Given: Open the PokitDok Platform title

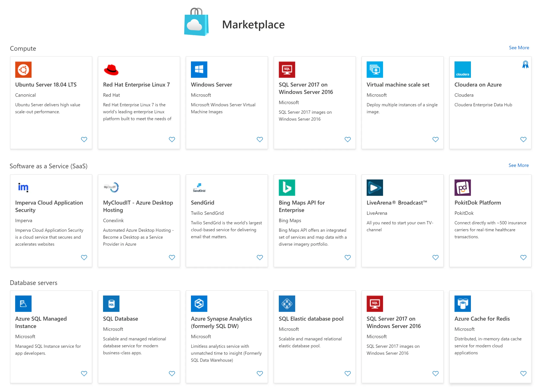Looking at the screenshot, I should tap(478, 203).
